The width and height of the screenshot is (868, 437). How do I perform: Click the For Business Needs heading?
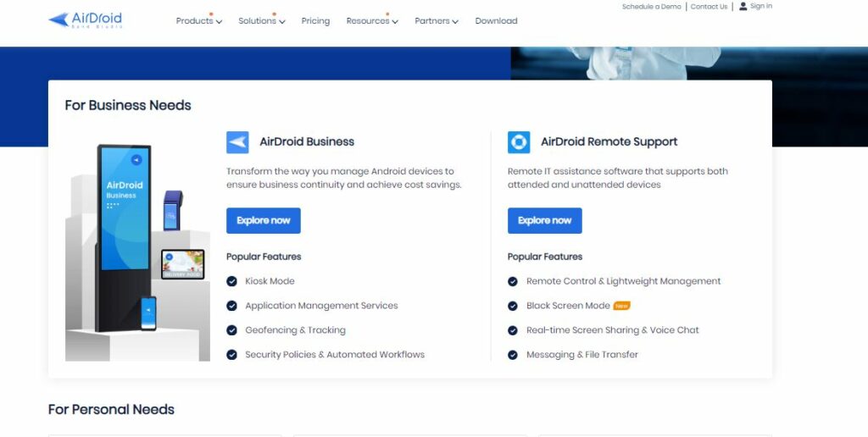[x=128, y=106]
